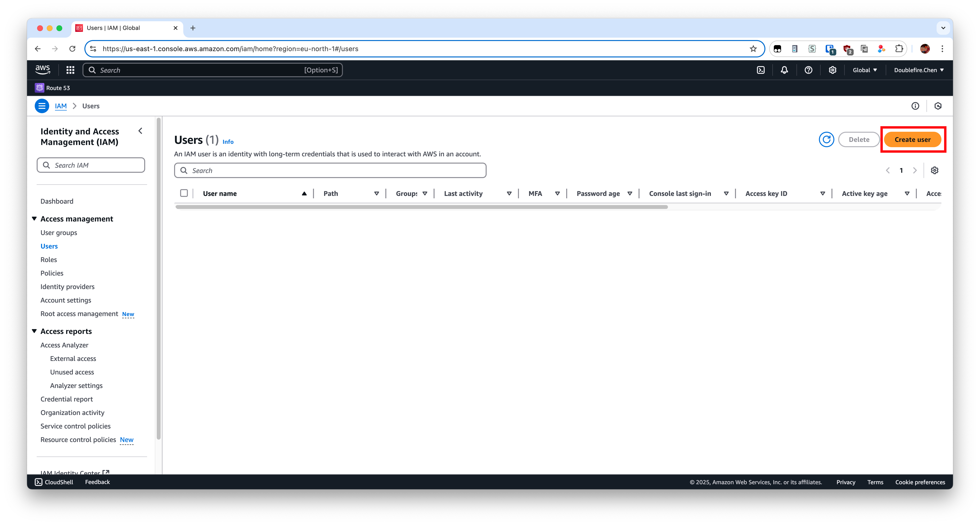Open the AWS services grid menu
This screenshot has height=525, width=980.
(70, 70)
